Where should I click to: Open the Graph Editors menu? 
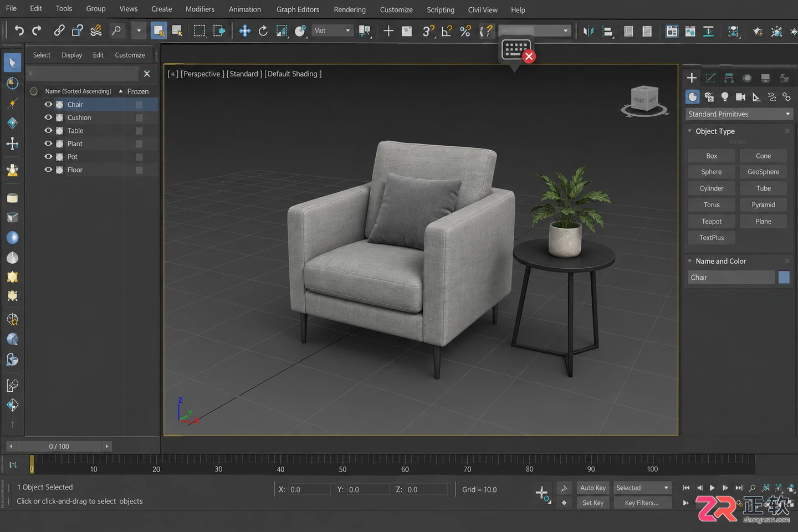(298, 9)
